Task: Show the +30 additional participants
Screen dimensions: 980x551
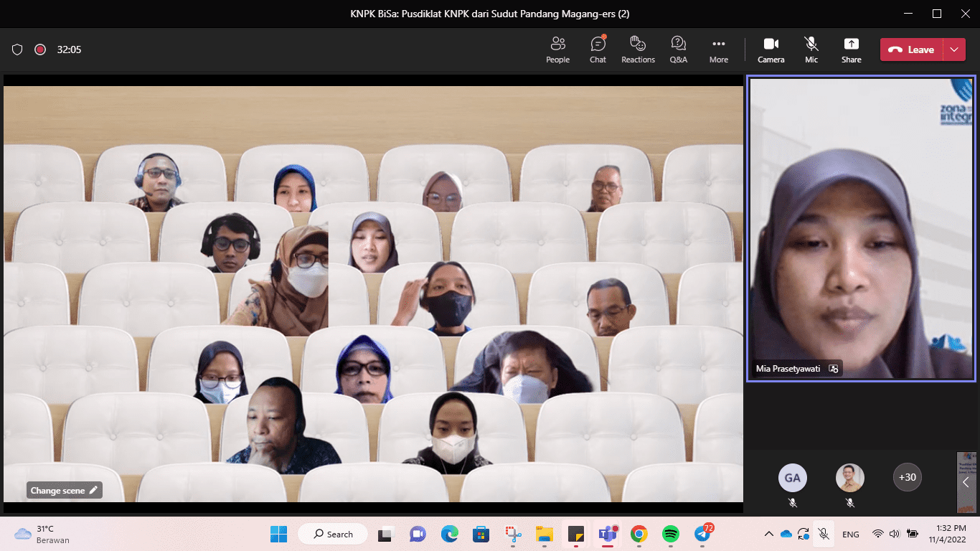Action: pyautogui.click(x=908, y=477)
